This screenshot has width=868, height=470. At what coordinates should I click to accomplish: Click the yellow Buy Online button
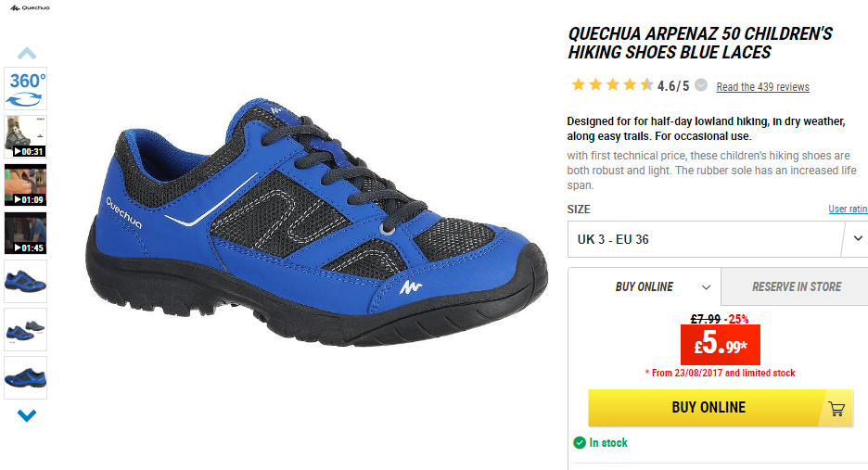(721, 408)
